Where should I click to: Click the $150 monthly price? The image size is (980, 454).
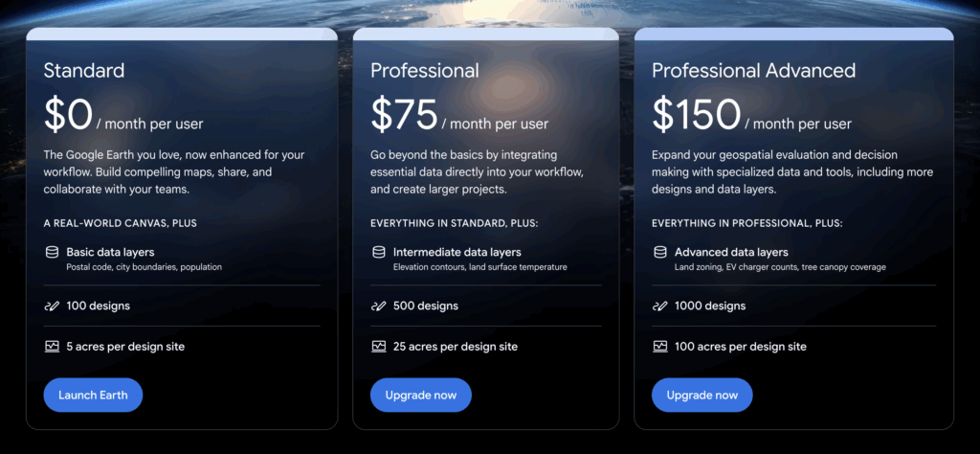coord(697,115)
